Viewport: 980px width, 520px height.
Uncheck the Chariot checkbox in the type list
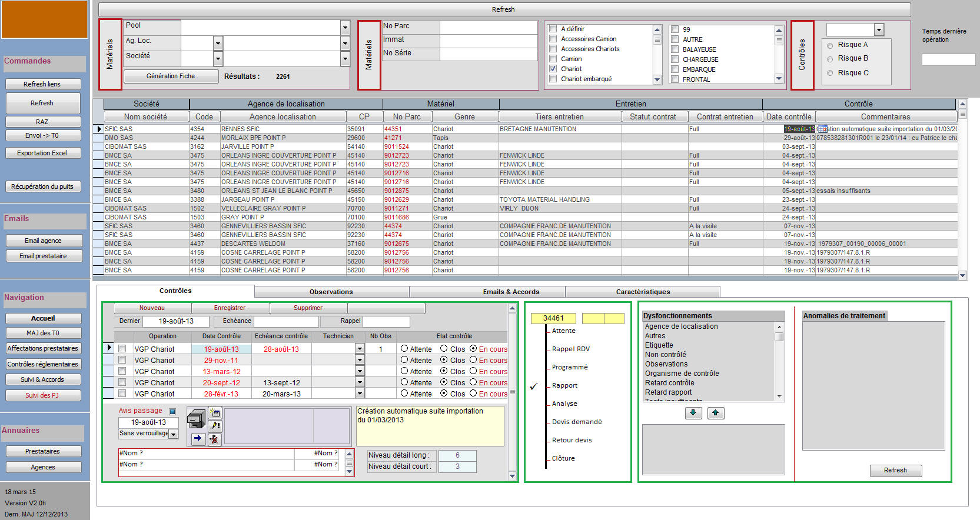(553, 69)
